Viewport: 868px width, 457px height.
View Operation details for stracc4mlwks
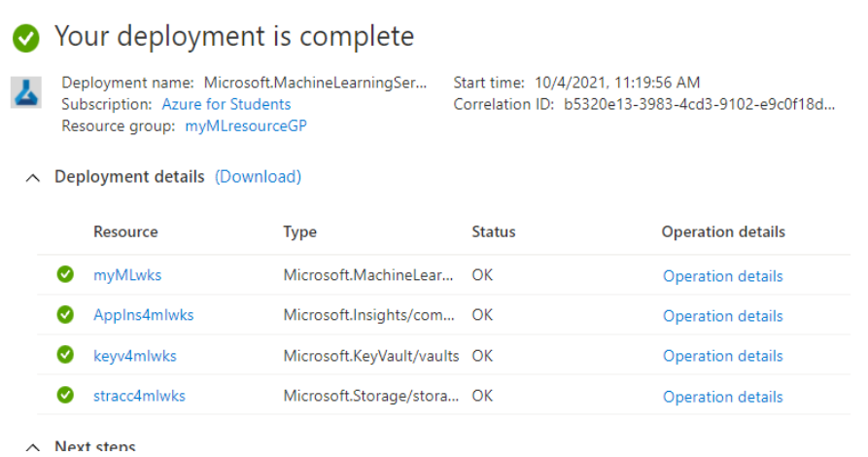point(723,397)
